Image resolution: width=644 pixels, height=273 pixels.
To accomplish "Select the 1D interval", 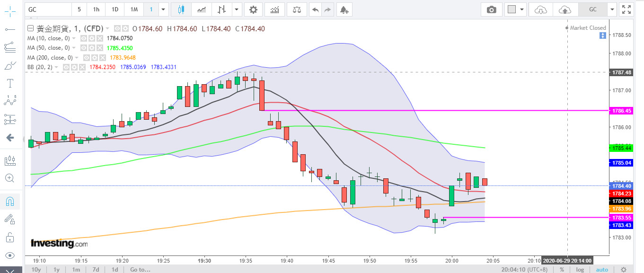I will [115, 9].
